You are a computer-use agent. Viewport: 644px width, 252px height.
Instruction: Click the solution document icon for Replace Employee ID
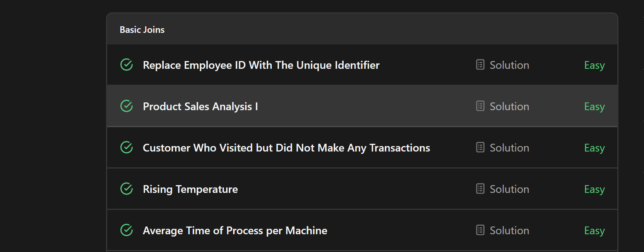coord(480,65)
